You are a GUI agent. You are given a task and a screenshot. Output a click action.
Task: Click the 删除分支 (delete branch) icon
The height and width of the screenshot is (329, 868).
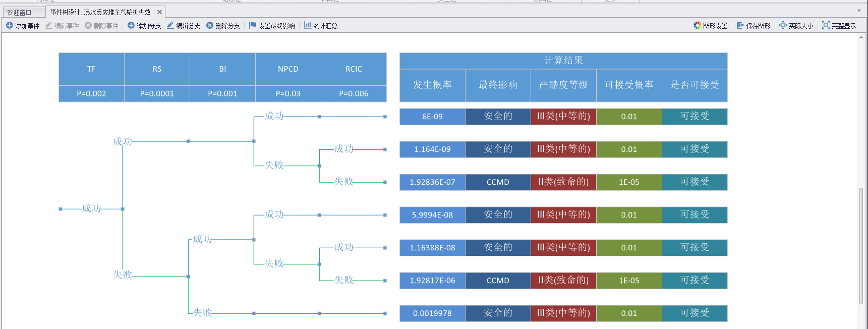click(x=210, y=25)
